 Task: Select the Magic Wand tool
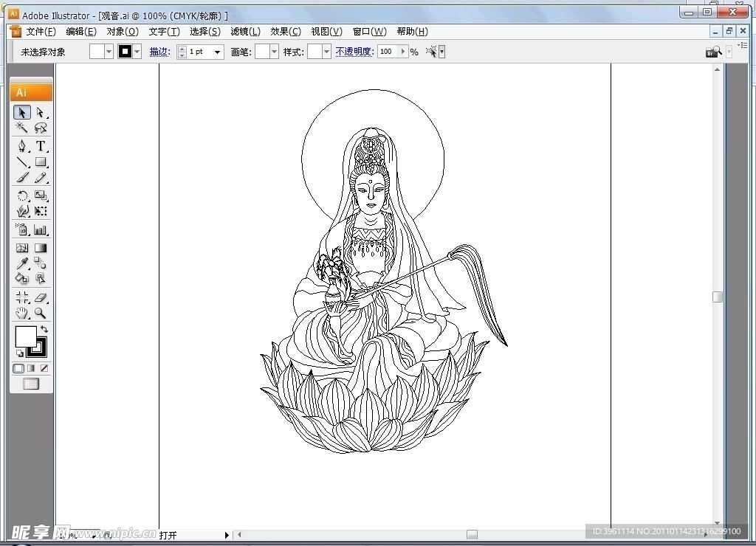click(21, 128)
